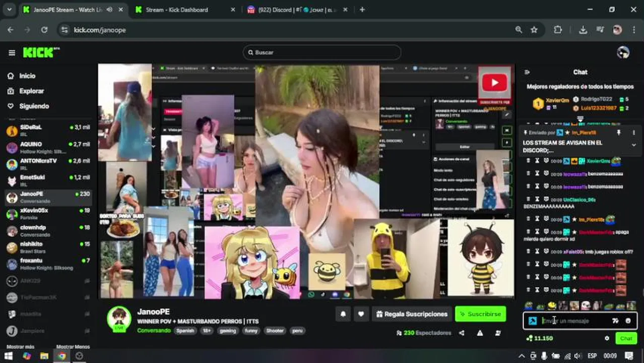Open the tab search dropdown arrow
The height and width of the screenshot is (363, 644).
click(x=9, y=10)
